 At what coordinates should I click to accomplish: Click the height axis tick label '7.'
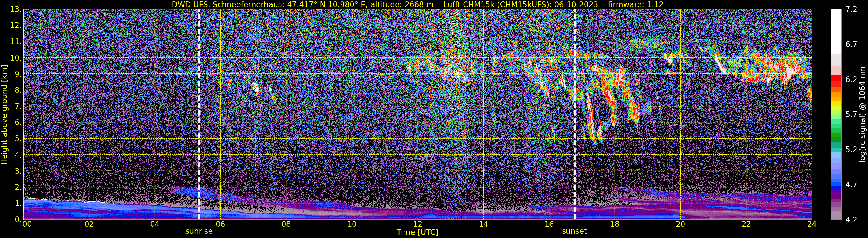pos(18,107)
